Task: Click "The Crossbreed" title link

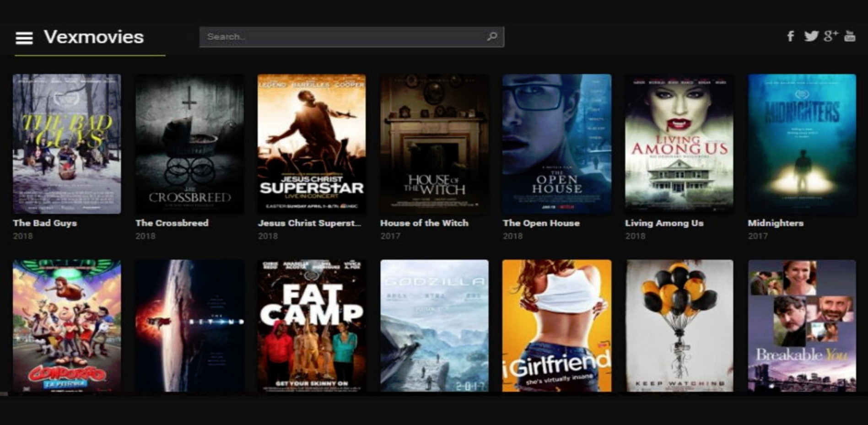Action: tap(172, 223)
